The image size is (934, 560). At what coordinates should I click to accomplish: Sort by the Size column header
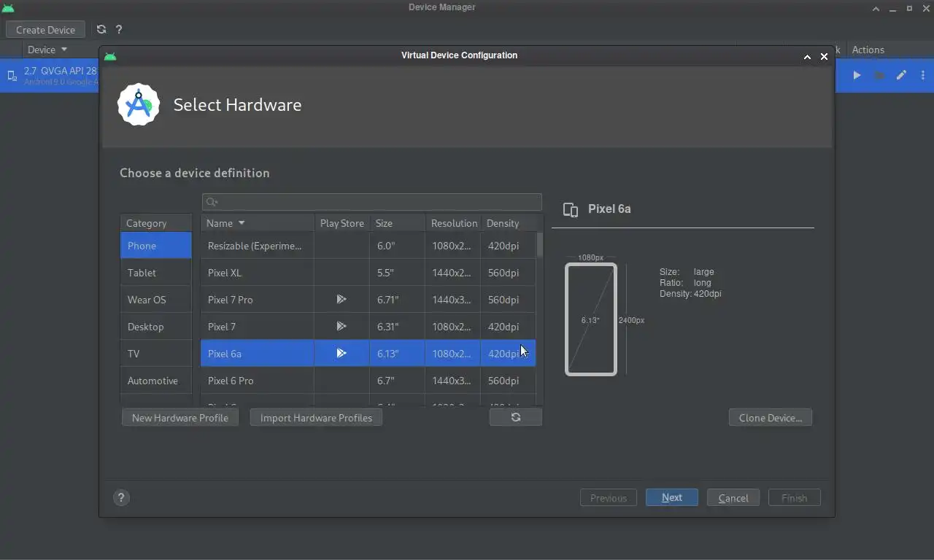tap(397, 223)
